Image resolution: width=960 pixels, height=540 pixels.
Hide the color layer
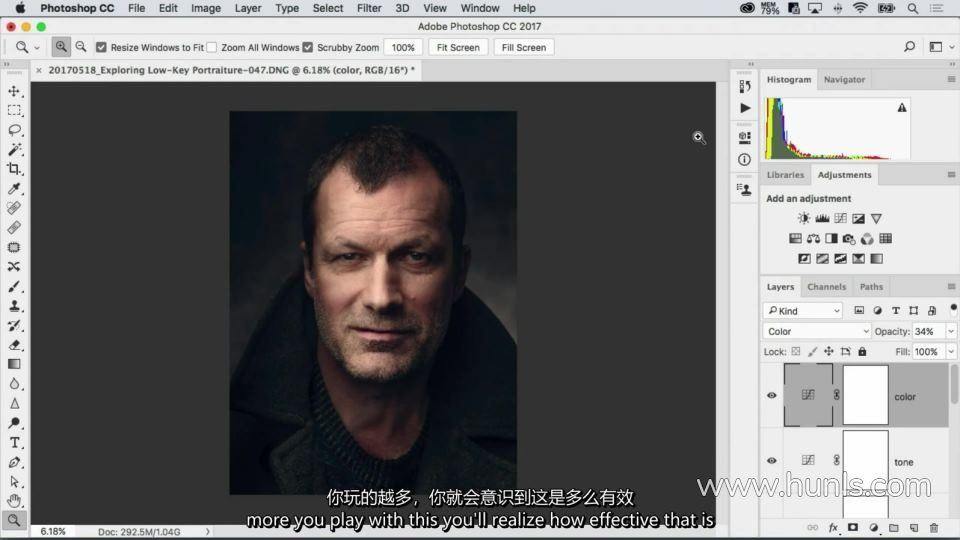pyautogui.click(x=771, y=396)
